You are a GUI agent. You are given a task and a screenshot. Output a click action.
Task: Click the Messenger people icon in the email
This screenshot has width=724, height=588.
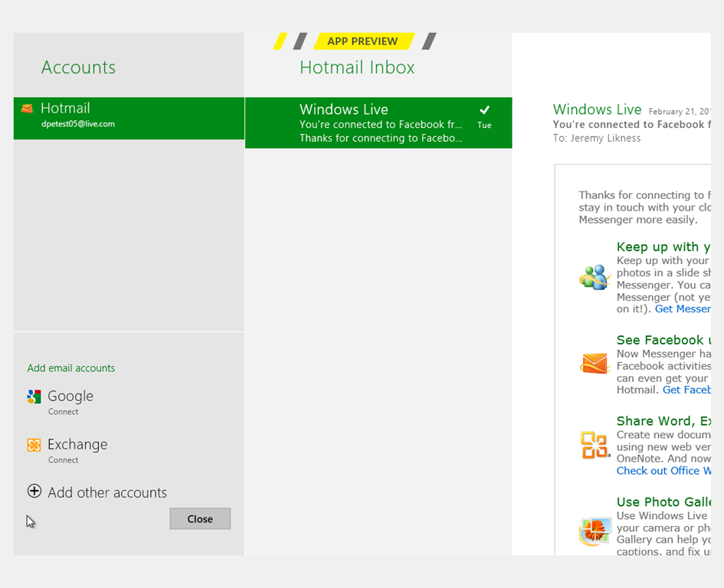595,277
